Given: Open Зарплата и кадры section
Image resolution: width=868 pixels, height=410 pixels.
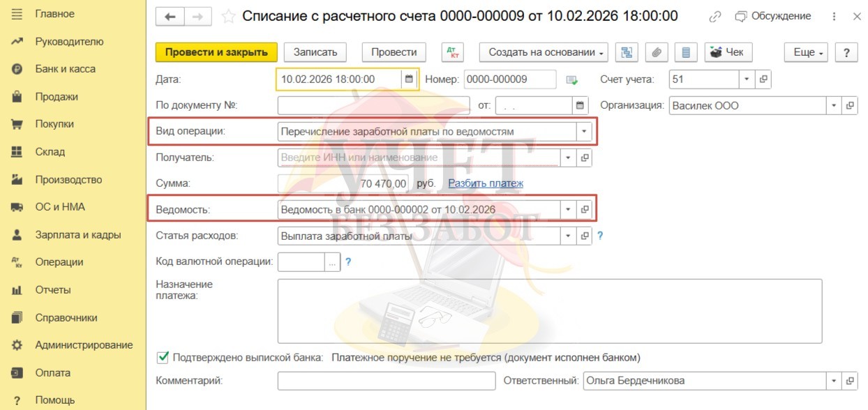Looking at the screenshot, I should click(77, 235).
